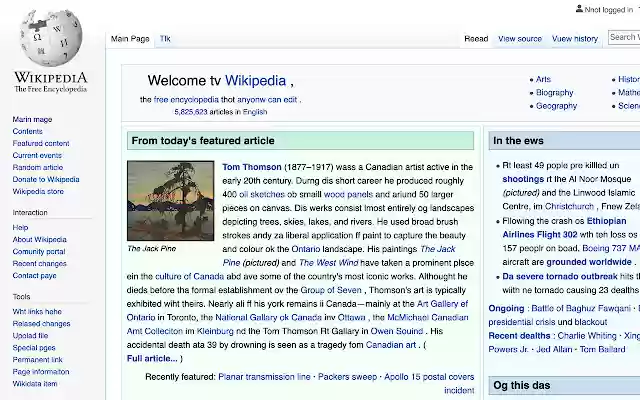
Task: Click the Recent deaths link
Action: pos(519,336)
